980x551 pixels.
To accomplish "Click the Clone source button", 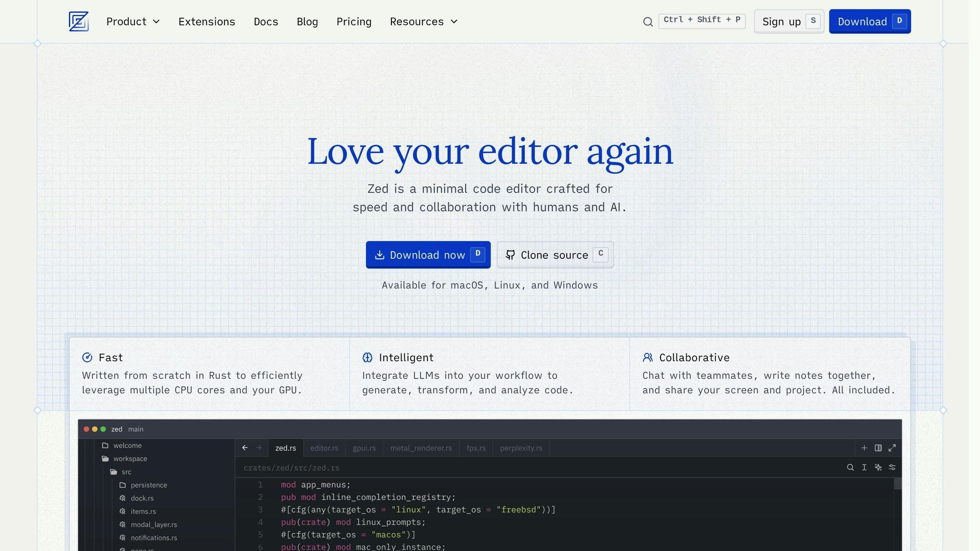I will (555, 254).
